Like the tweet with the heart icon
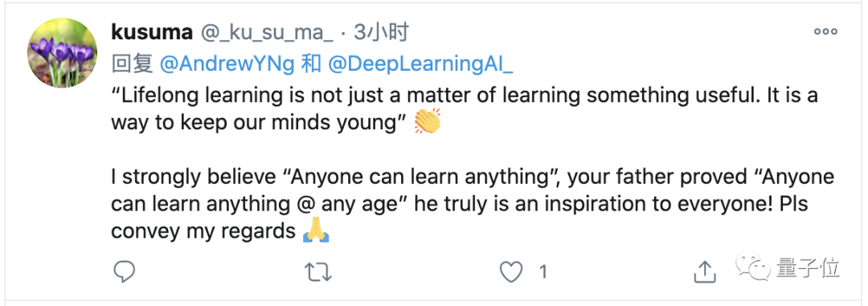Viewport: 868px width, 306px height. point(511,271)
